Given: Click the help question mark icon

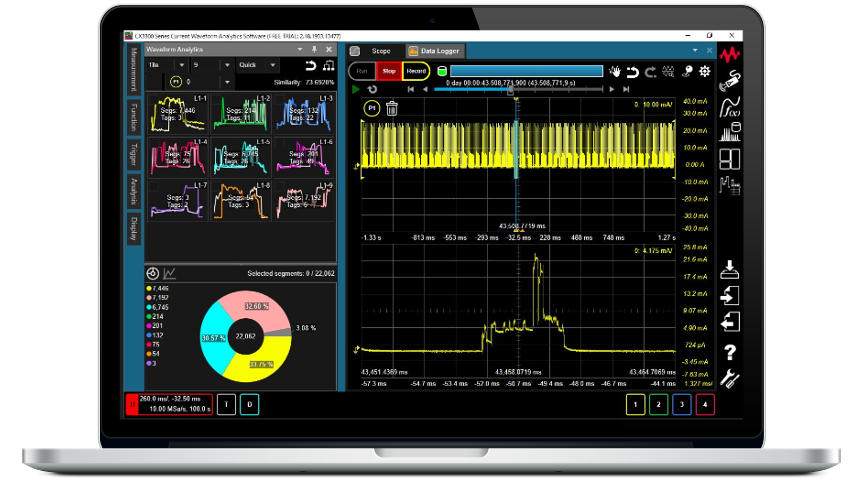Looking at the screenshot, I should (x=730, y=353).
